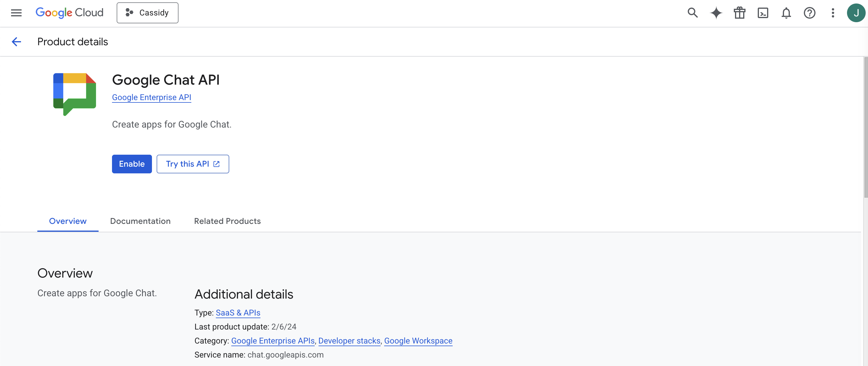Open the three-dot options menu
Screen dimensions: 868x366
point(833,13)
